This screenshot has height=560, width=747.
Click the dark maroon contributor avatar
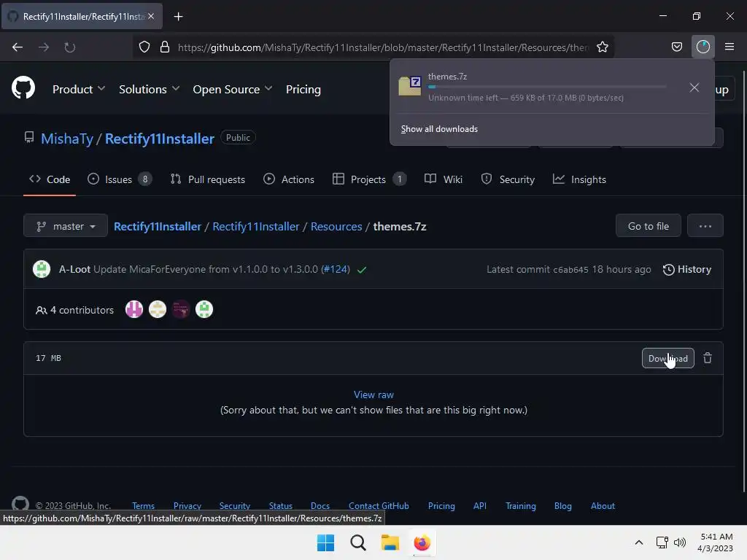(x=181, y=309)
